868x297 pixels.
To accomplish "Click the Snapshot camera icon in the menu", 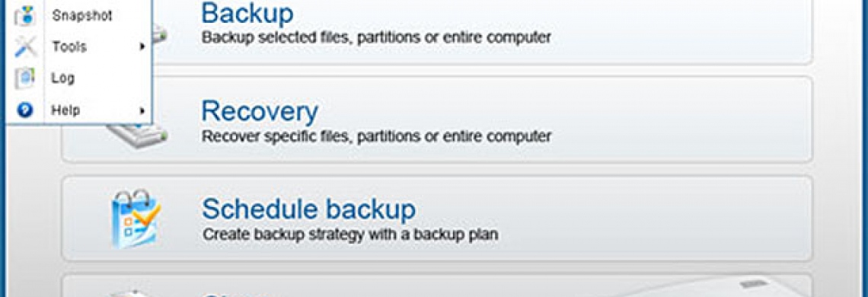I will 25,16.
